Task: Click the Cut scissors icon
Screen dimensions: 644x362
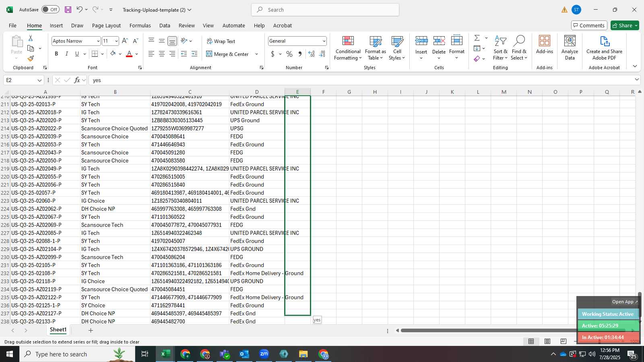Action: tap(31, 38)
